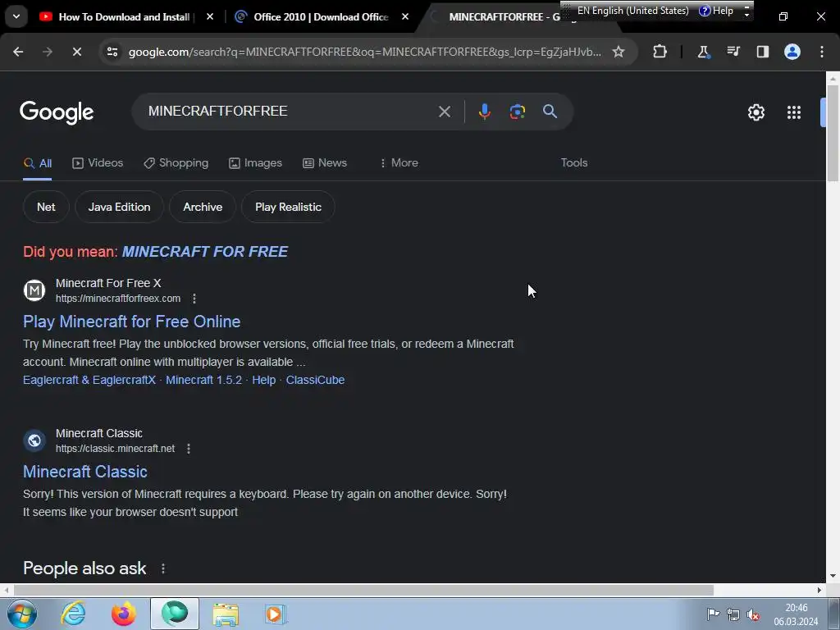This screenshot has height=630, width=840.
Task: Open the Chrome three-dot menu
Action: [822, 52]
